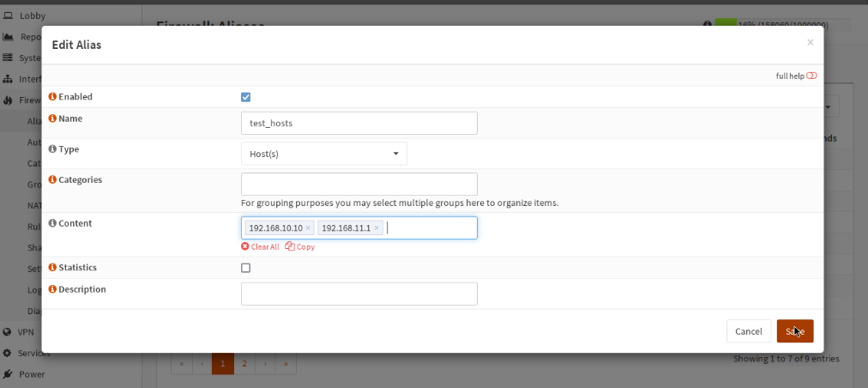Toggle the Enabled checkbox

coord(246,97)
